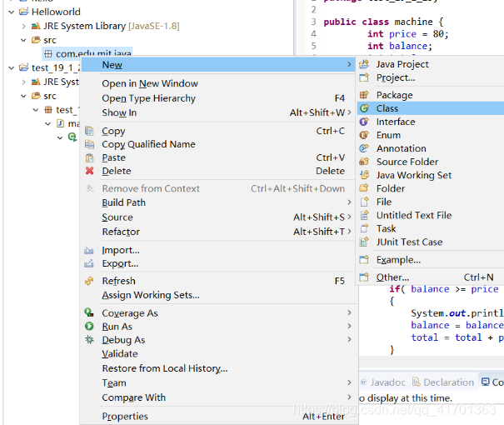Click the Java Project icon in submenu

tap(364, 64)
